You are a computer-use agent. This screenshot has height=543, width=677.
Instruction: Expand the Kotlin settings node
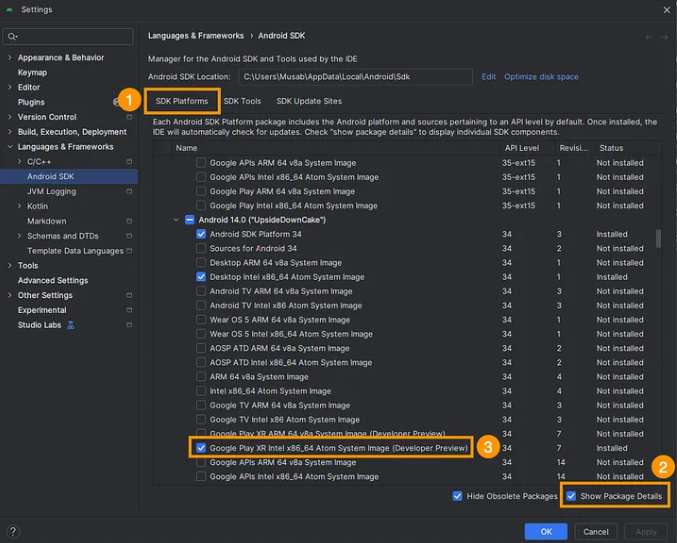(x=19, y=206)
